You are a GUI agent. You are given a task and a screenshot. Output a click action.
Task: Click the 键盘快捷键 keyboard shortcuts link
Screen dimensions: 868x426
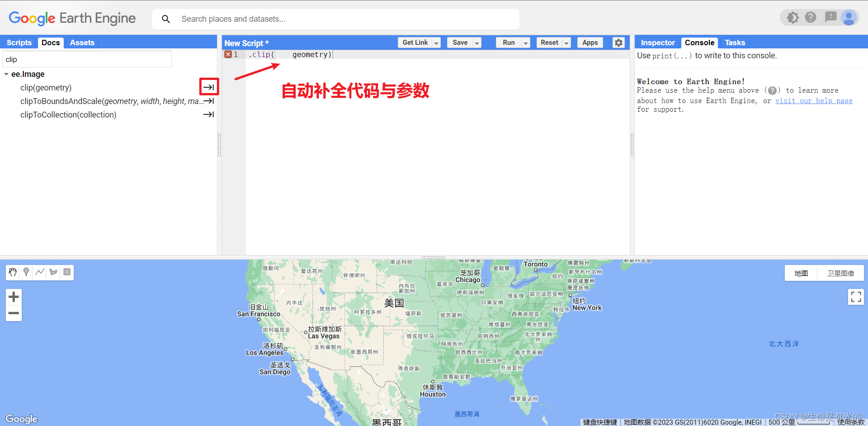point(600,422)
